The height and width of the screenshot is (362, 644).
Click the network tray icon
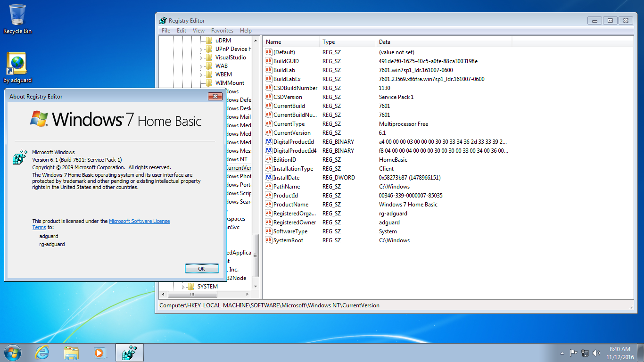click(x=585, y=353)
